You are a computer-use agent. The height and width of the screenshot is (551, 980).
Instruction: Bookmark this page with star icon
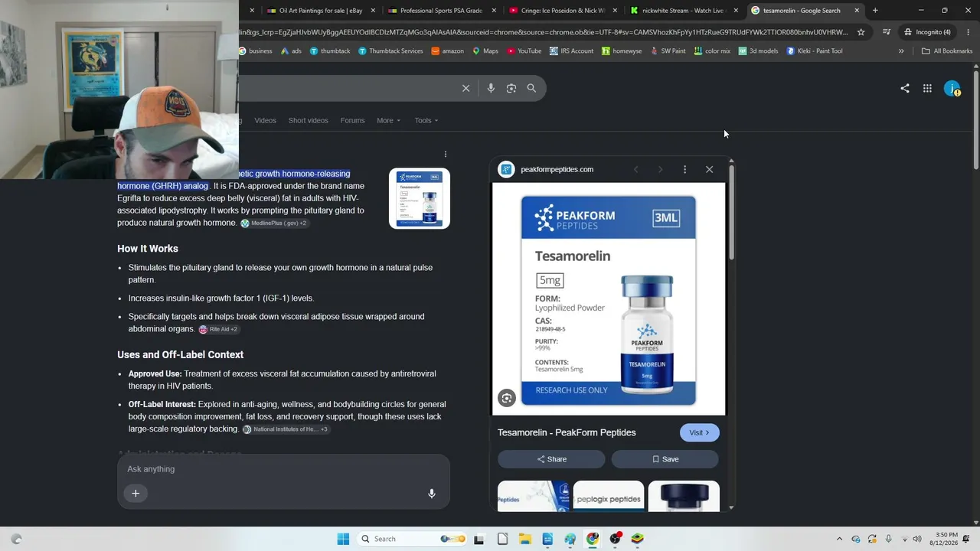pos(861,32)
